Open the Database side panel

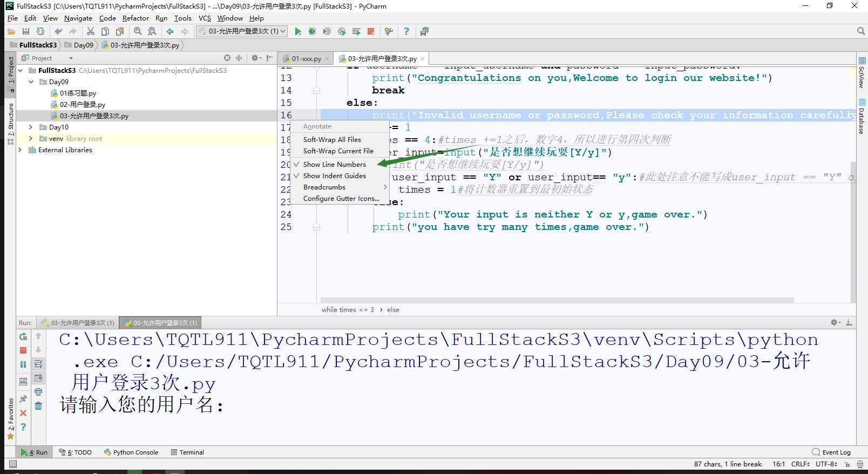pos(862,117)
